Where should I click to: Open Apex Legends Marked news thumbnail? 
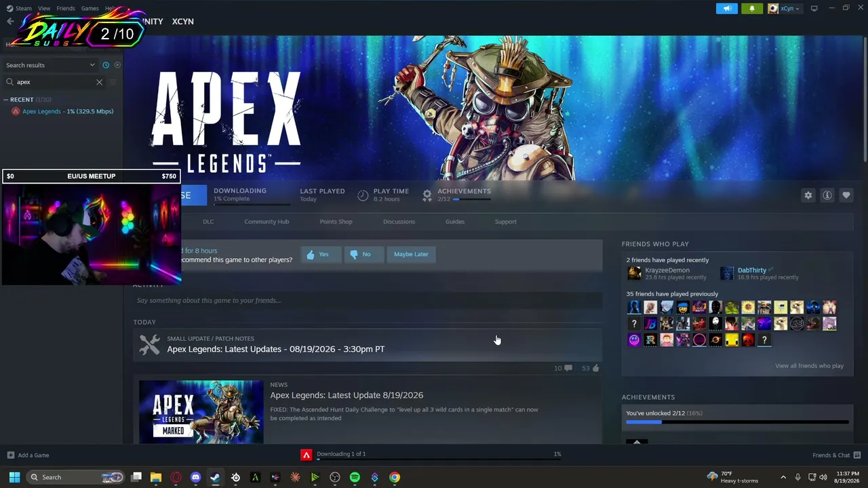click(201, 412)
